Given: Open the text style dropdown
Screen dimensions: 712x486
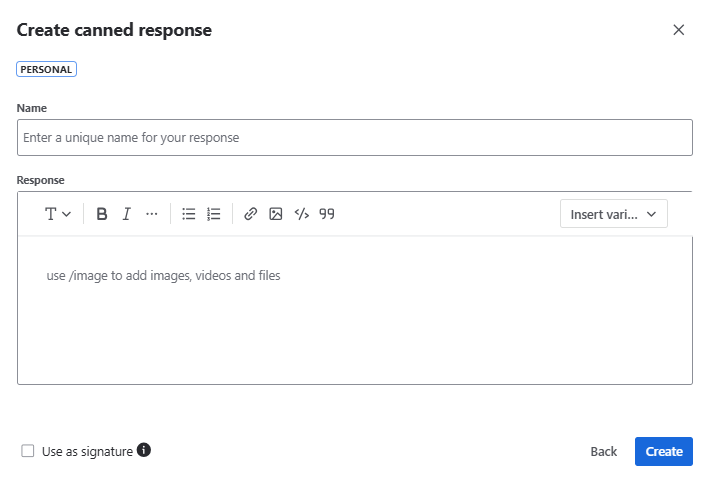Looking at the screenshot, I should (58, 214).
